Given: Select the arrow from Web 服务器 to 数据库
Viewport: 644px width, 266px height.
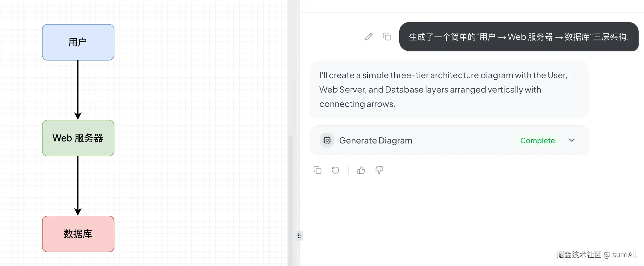Looking at the screenshot, I should tap(78, 185).
